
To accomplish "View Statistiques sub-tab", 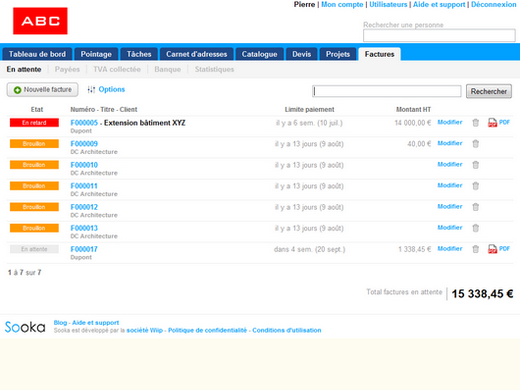I will coord(214,69).
